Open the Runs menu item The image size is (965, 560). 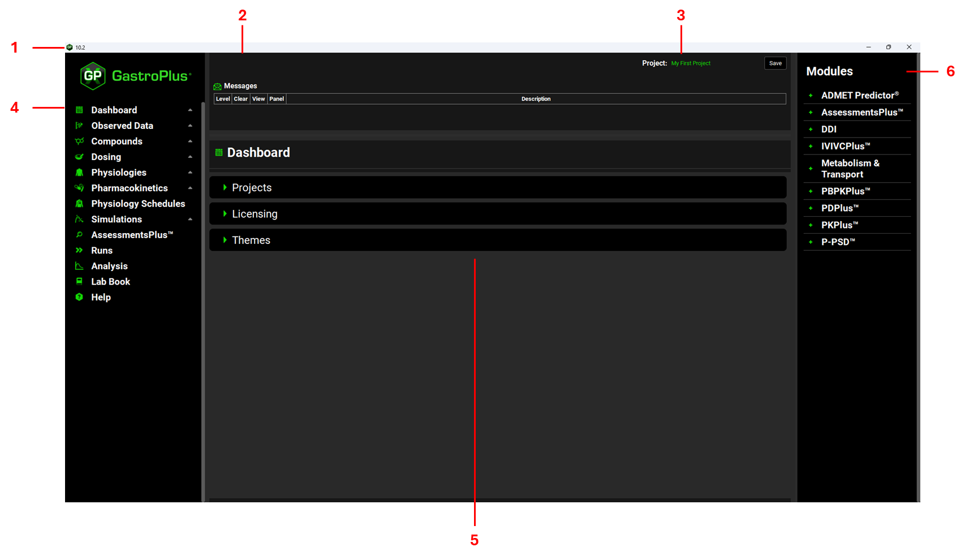pyautogui.click(x=102, y=251)
